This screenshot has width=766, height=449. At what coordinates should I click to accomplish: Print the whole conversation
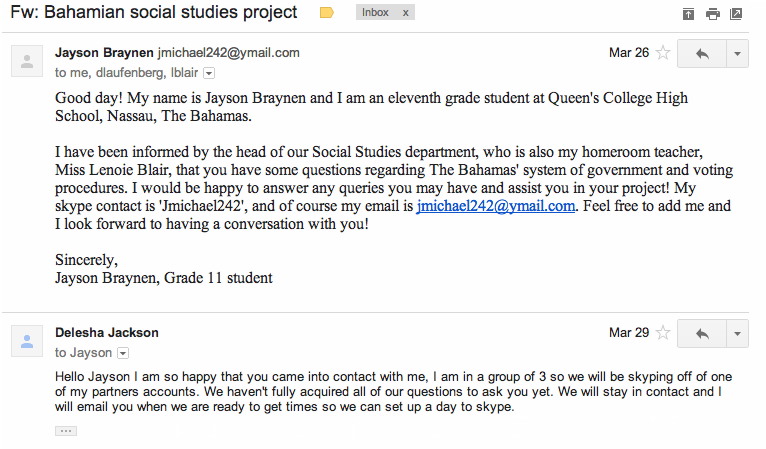(x=712, y=14)
